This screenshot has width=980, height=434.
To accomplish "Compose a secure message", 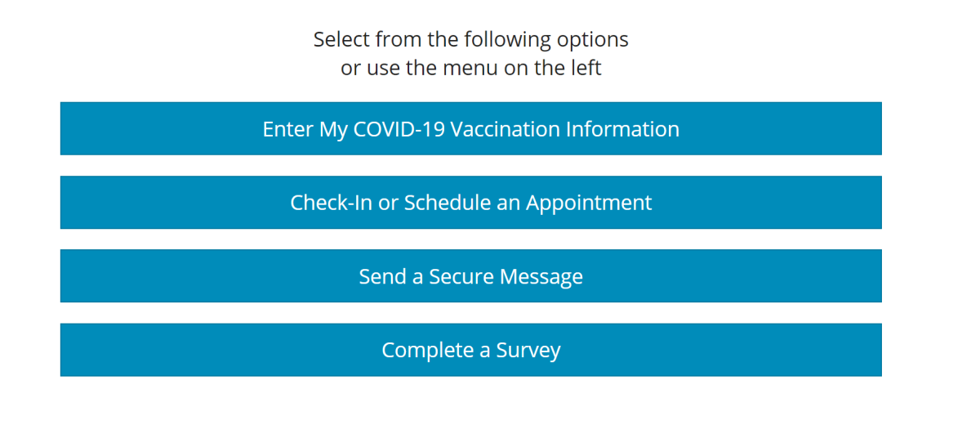I will [470, 276].
